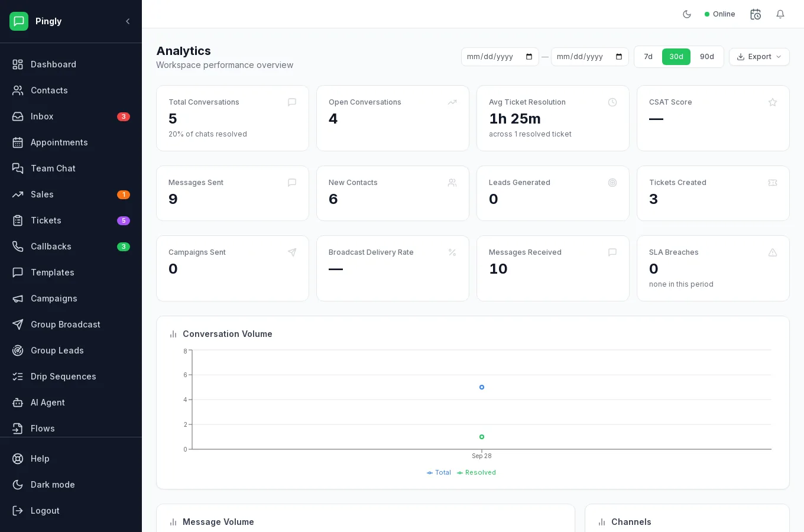Viewport: 804px width, 532px height.
Task: Click the Leads Generated target icon
Action: coord(612,183)
